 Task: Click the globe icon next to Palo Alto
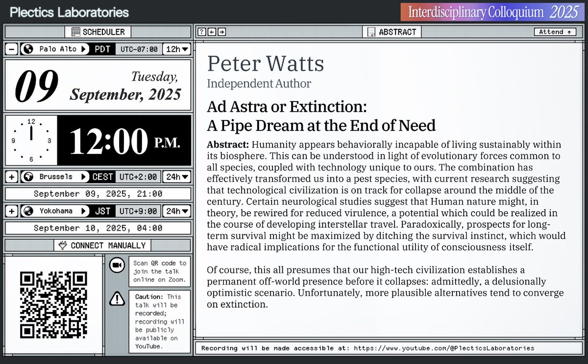pyautogui.click(x=28, y=49)
